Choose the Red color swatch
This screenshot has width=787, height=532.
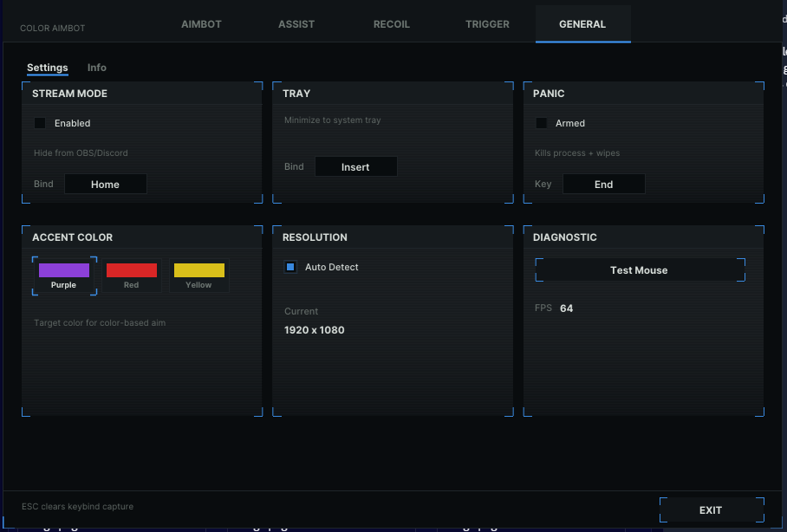(132, 276)
